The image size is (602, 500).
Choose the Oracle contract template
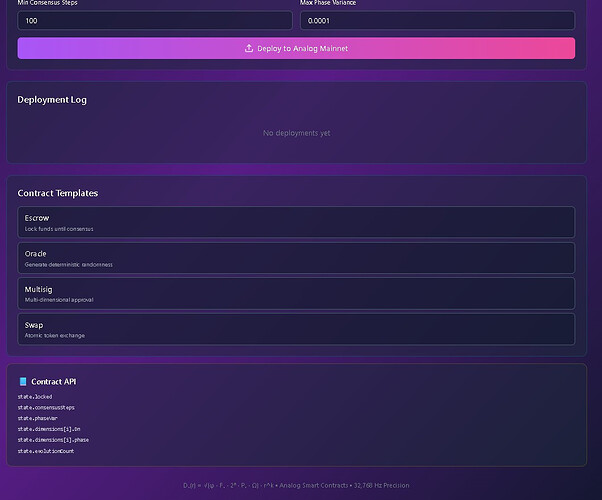coord(296,258)
